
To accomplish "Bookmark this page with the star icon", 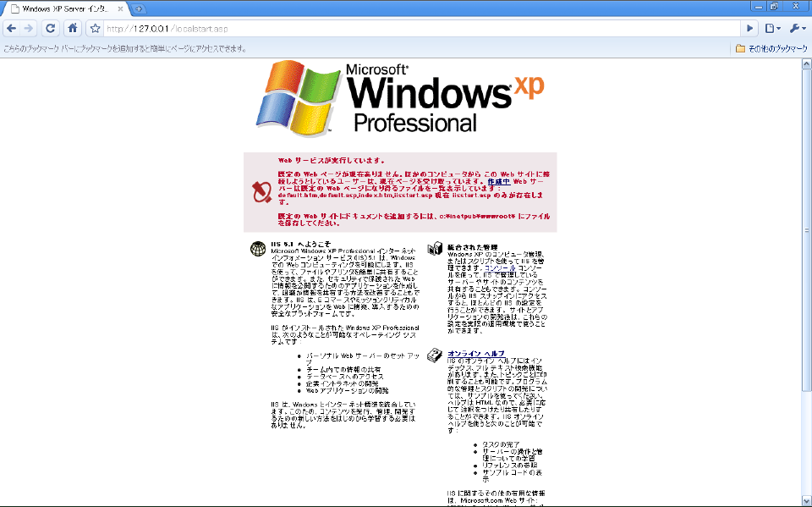I will point(95,29).
